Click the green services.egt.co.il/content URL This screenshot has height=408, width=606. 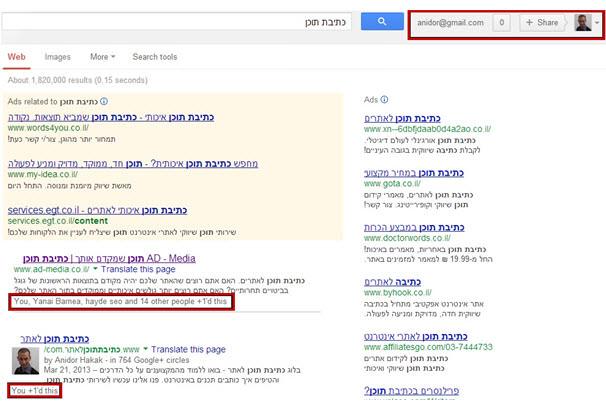[x=58, y=221]
